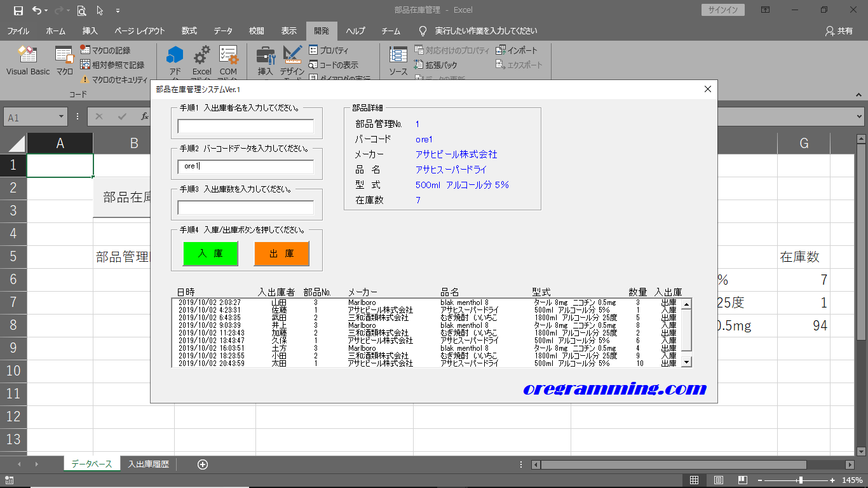Click the save icon in title bar
This screenshot has height=488, width=868.
tap(18, 10)
